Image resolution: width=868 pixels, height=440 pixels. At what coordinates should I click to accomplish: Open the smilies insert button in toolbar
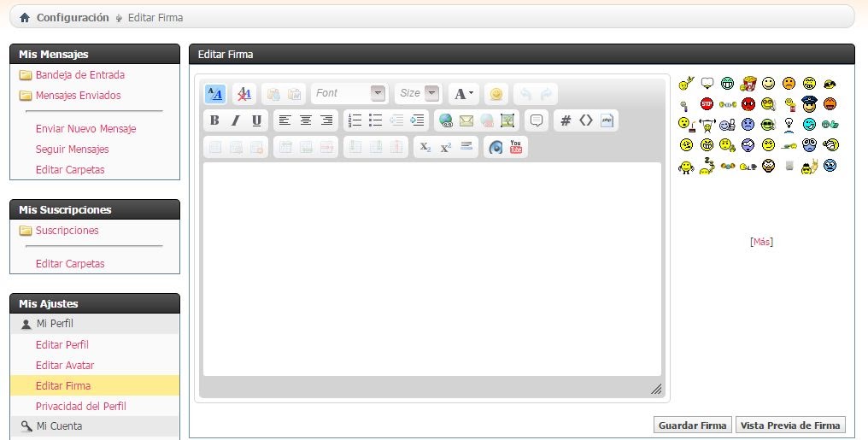pyautogui.click(x=496, y=93)
